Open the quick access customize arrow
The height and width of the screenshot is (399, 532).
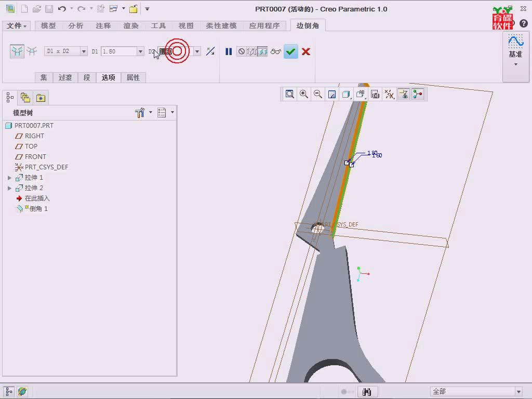[147, 9]
